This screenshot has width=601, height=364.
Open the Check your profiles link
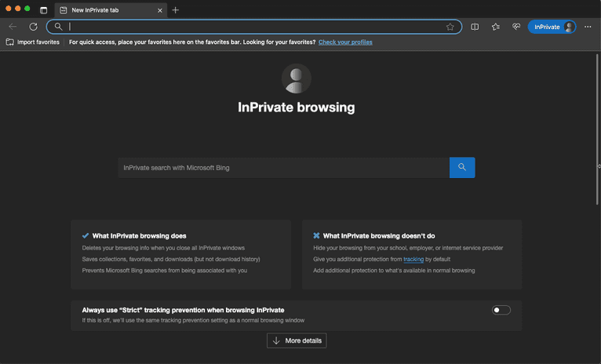click(345, 42)
